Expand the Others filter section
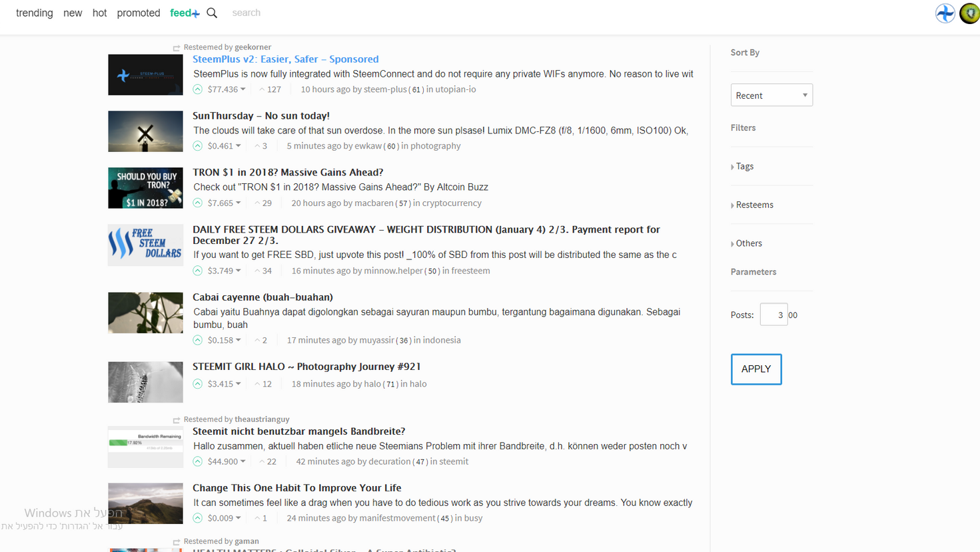This screenshot has height=552, width=980. [746, 243]
